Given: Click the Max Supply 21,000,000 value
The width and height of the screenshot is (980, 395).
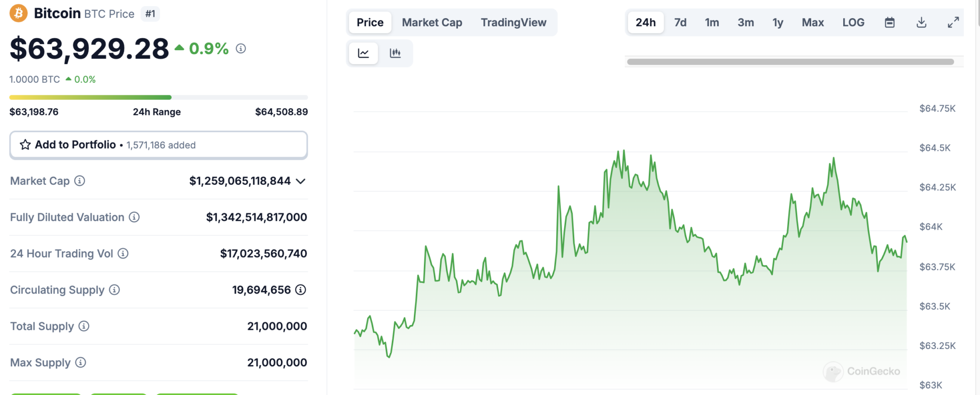Looking at the screenshot, I should click(277, 363).
